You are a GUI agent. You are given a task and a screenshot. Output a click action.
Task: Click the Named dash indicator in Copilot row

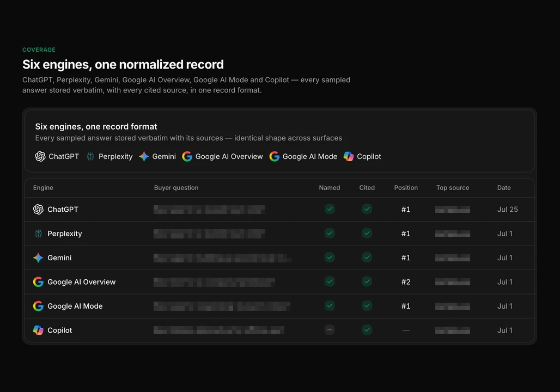coord(330,330)
